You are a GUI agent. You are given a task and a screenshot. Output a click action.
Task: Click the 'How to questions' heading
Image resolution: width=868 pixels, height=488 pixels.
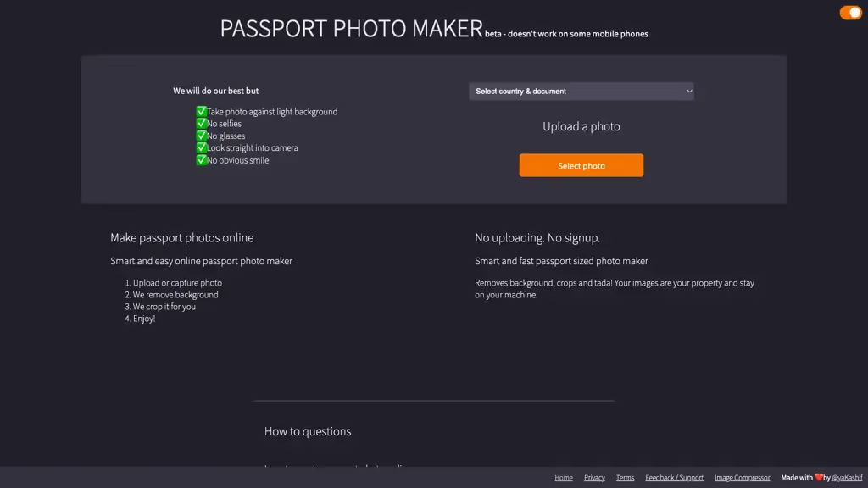308,431
